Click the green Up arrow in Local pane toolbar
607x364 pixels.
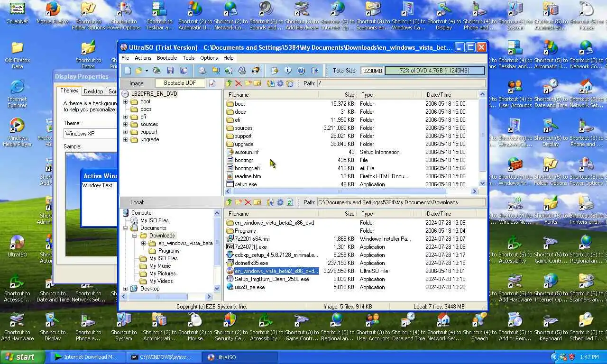coord(229,202)
